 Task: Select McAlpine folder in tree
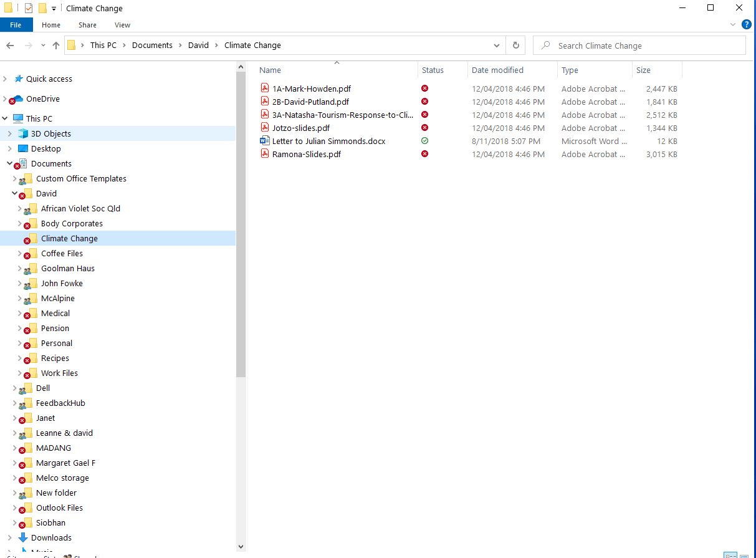tap(58, 298)
